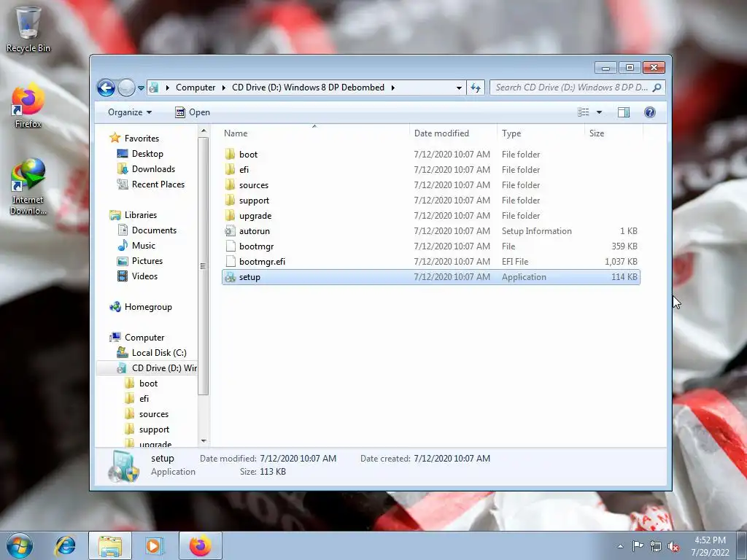Open Local Disk (C:) in navigation pane
Screen dimensions: 747x560
(152, 353)
